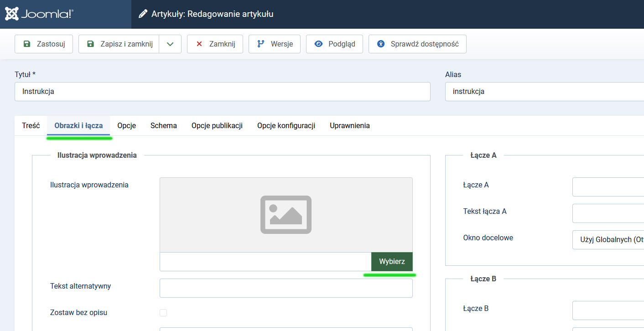This screenshot has width=644, height=331.
Task: Click the Łącze A input field
Action: (x=608, y=187)
